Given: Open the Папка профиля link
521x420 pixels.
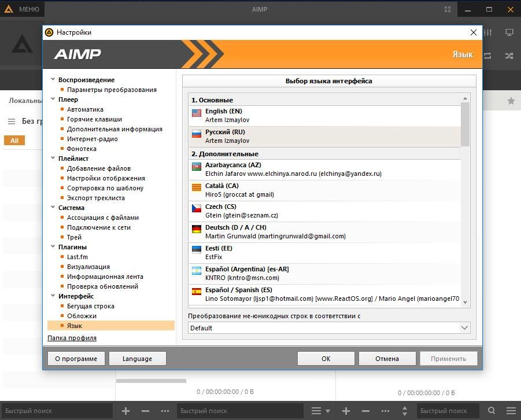Looking at the screenshot, I should tap(72, 338).
